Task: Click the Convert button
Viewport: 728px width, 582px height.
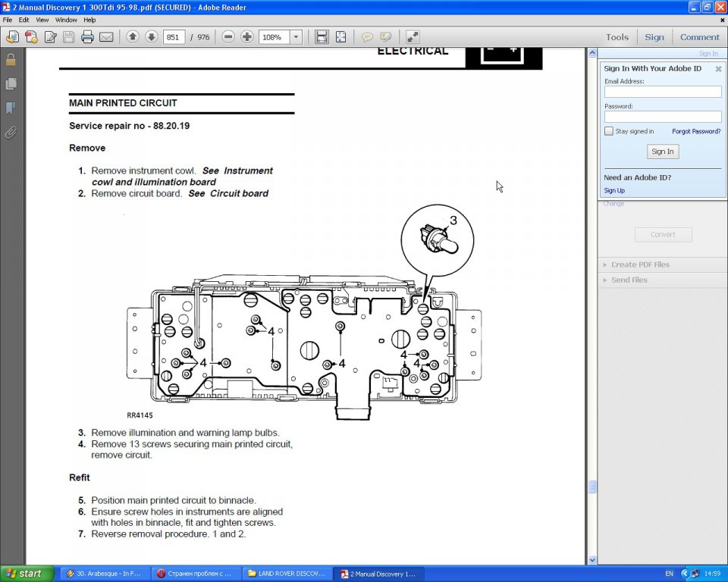Action: [663, 234]
